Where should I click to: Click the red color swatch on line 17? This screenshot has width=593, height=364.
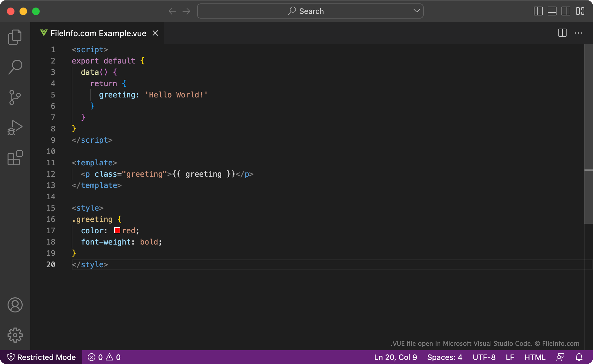(x=117, y=230)
